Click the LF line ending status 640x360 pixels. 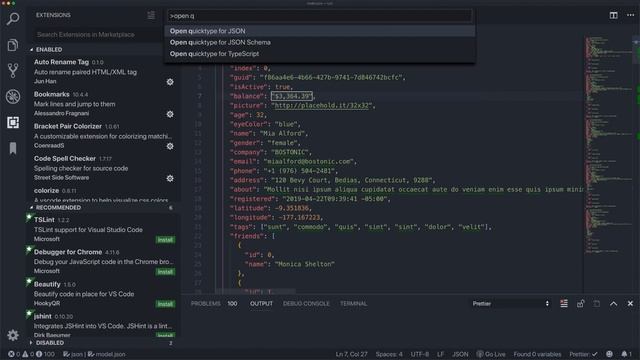tap(440, 354)
